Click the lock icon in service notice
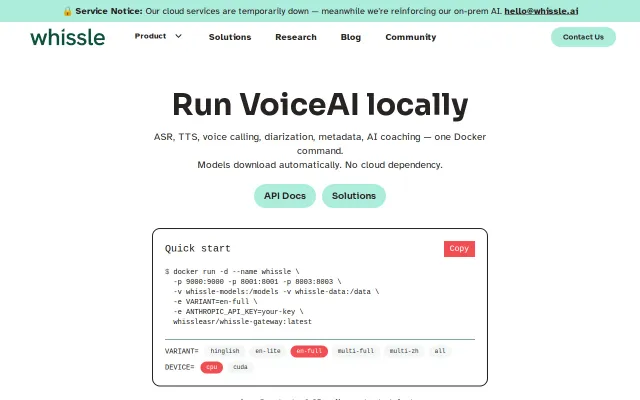This screenshot has height=400, width=640. point(68,11)
